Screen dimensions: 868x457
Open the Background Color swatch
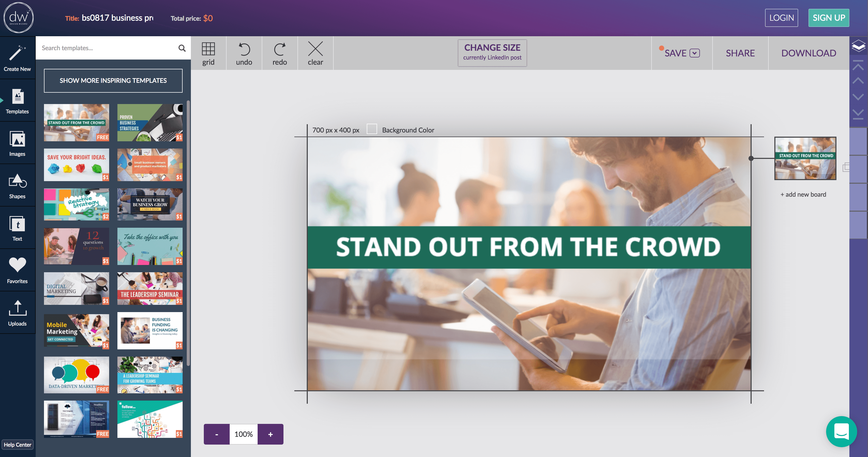tap(371, 129)
